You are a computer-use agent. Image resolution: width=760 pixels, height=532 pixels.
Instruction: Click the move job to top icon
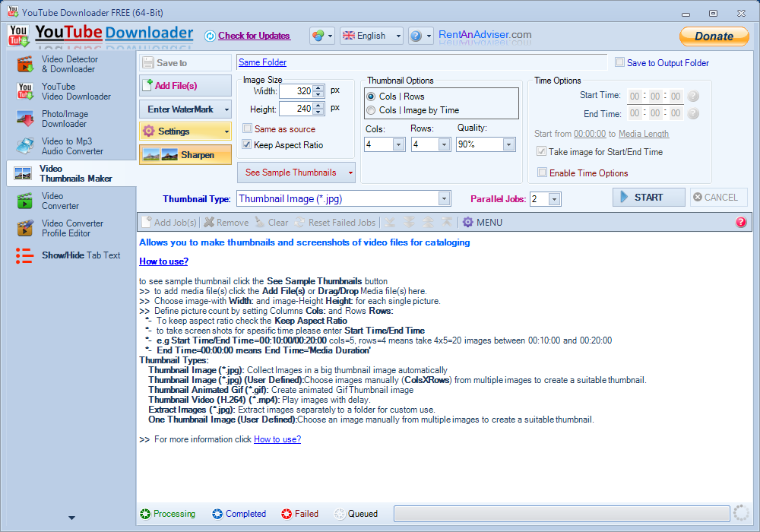[x=447, y=223]
